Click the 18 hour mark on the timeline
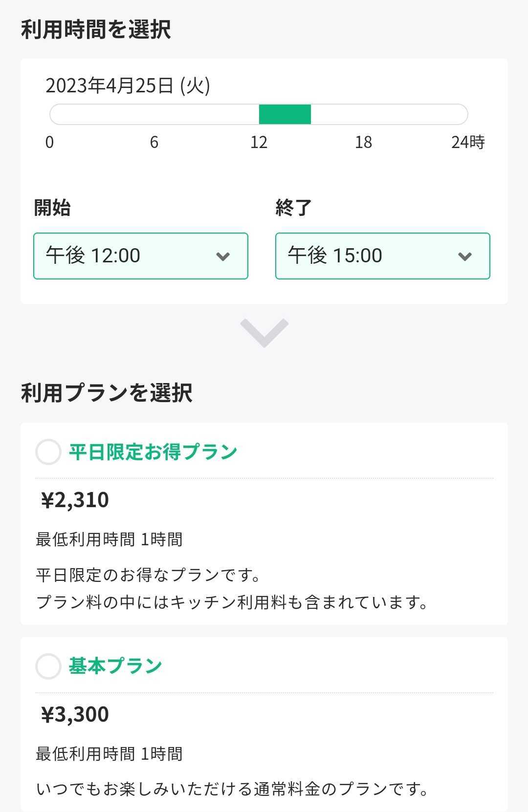Screen dimensions: 528x812 coord(363,142)
